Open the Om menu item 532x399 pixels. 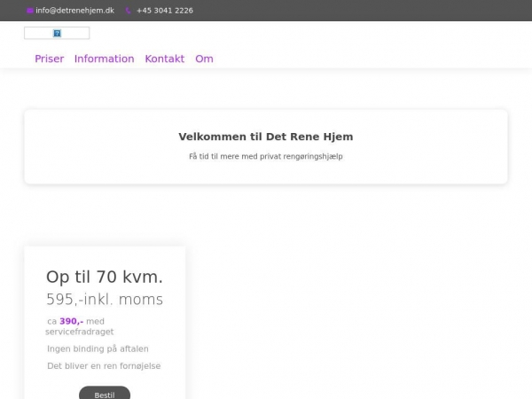(204, 59)
